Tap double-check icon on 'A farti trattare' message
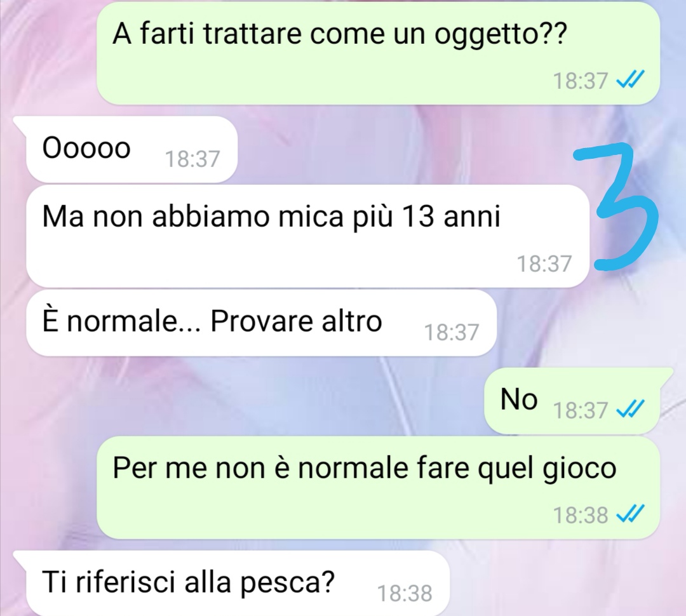The image size is (686, 616). pyautogui.click(x=630, y=81)
